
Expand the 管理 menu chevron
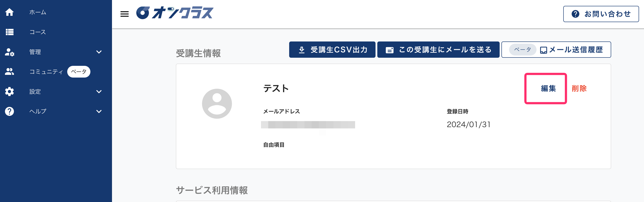(x=99, y=52)
